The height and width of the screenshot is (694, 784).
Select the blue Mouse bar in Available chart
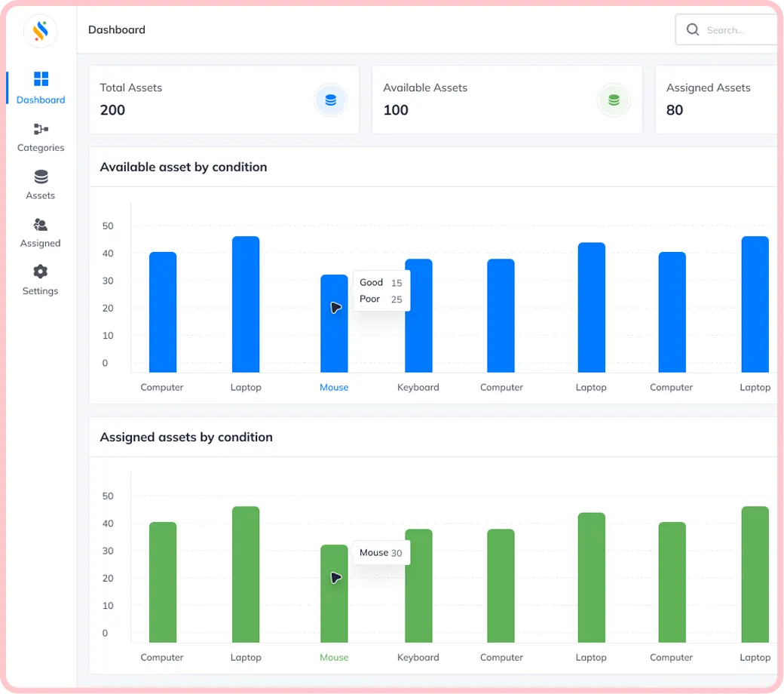point(334,323)
